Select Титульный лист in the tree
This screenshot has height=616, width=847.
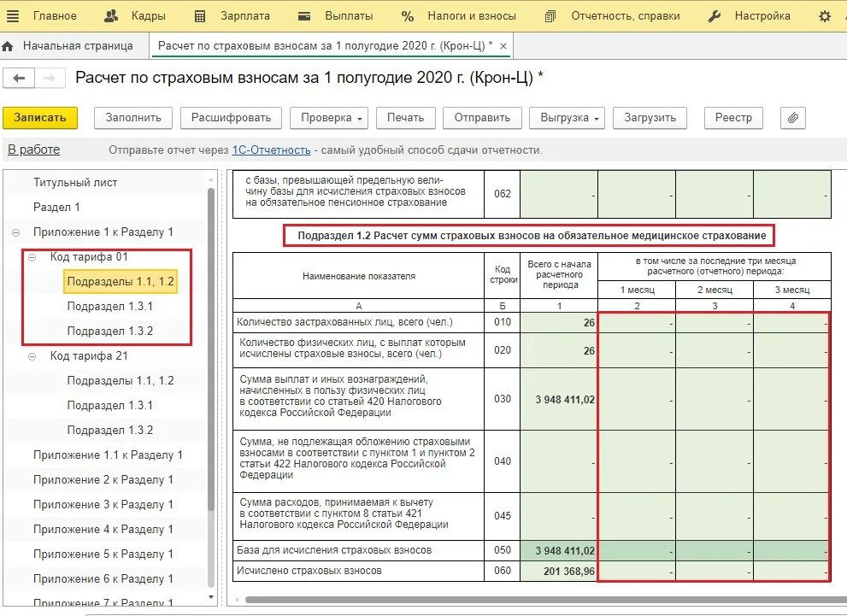point(75,183)
